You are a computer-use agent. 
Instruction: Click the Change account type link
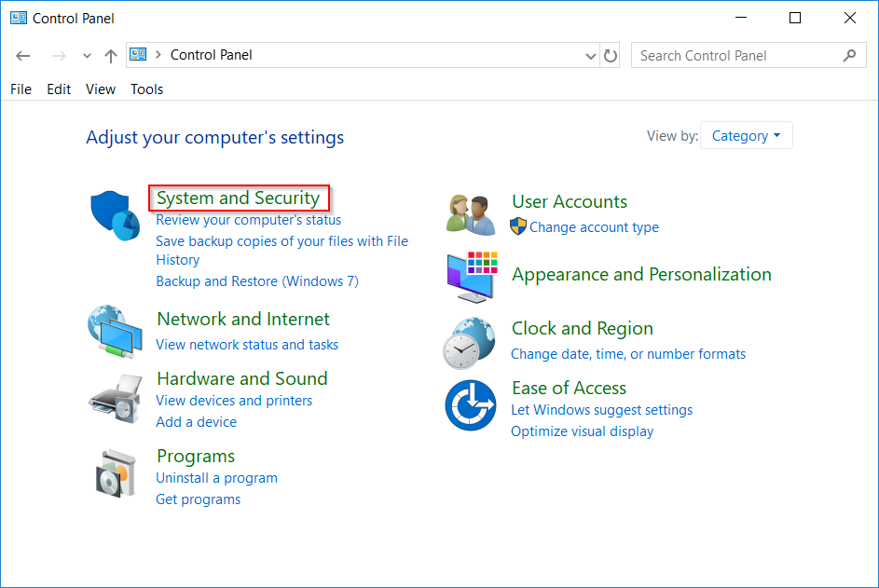[594, 226]
